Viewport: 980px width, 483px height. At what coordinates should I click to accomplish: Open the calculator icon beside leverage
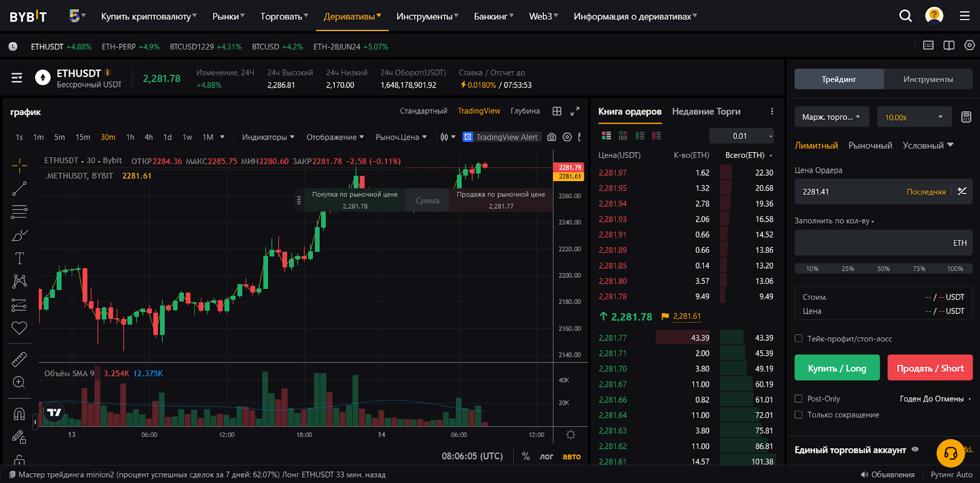pyautogui.click(x=966, y=117)
